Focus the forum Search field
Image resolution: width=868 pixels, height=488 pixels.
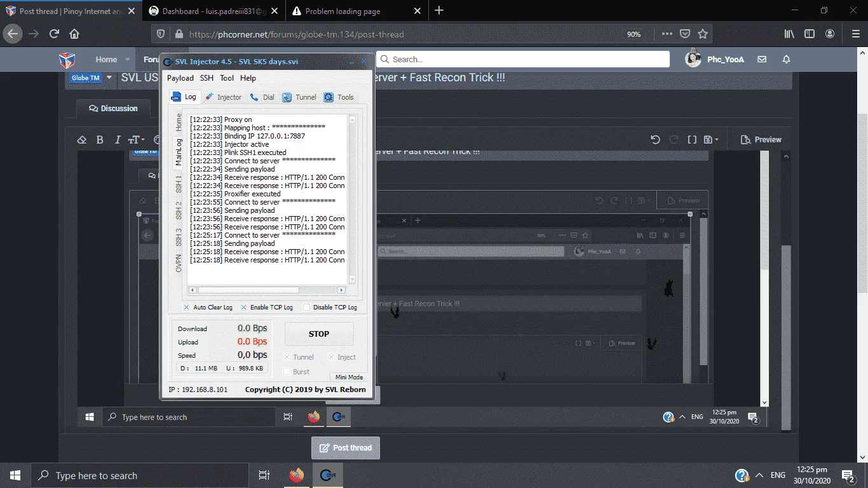pos(523,59)
